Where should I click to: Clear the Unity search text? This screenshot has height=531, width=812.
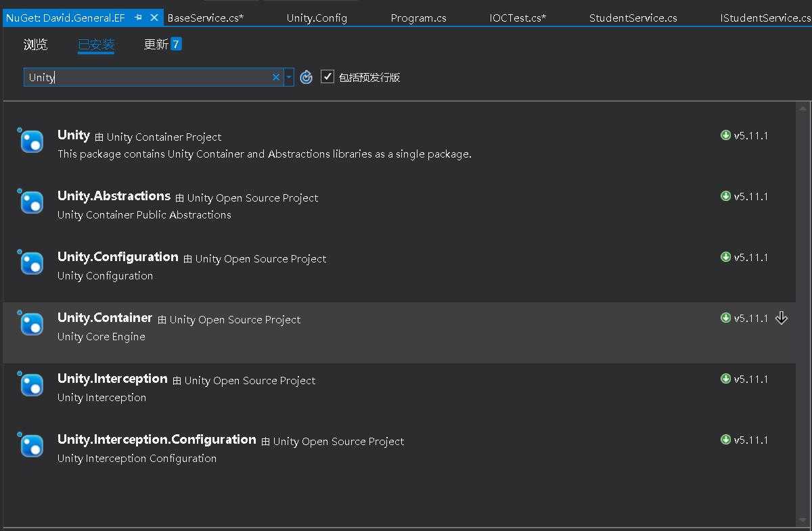pos(276,77)
